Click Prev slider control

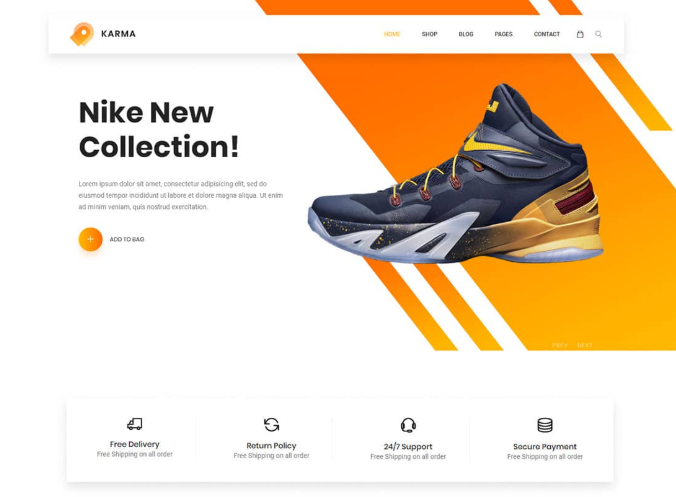pyautogui.click(x=560, y=345)
